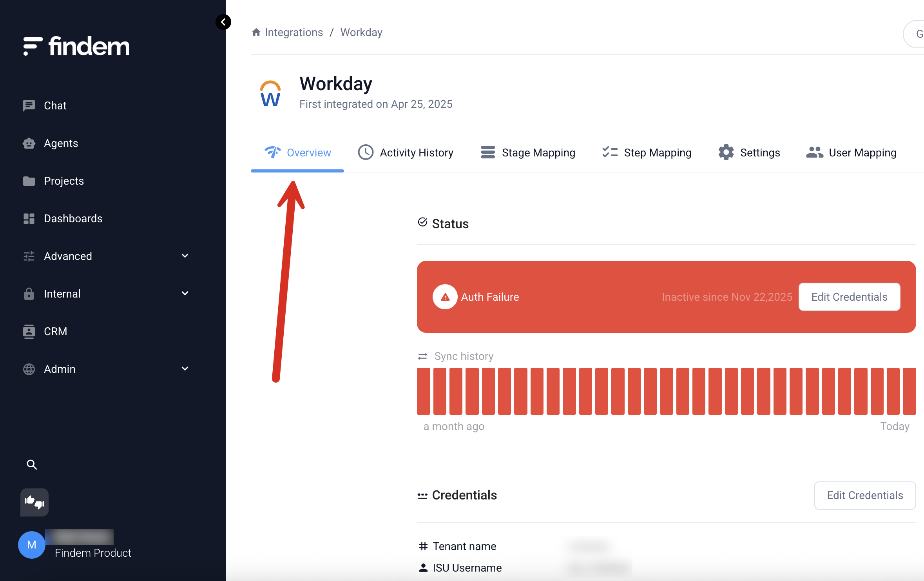The width and height of the screenshot is (924, 581).
Task: Click the Sync history label
Action: pos(464,356)
